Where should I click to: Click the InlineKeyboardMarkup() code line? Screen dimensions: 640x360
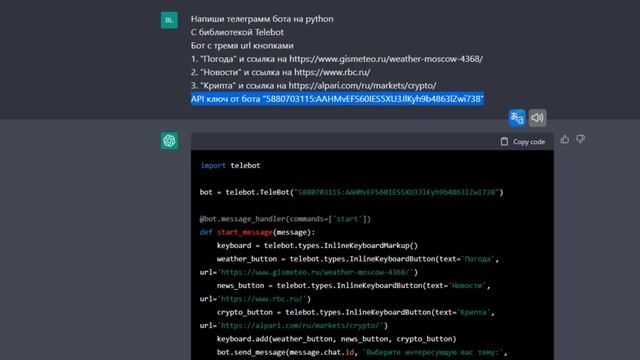[317, 246]
